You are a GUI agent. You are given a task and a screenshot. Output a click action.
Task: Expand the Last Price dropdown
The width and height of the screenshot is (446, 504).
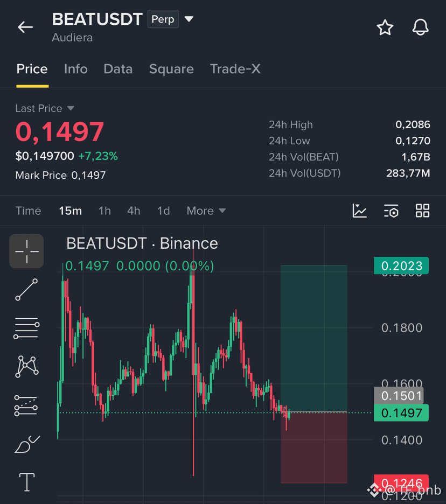point(71,108)
